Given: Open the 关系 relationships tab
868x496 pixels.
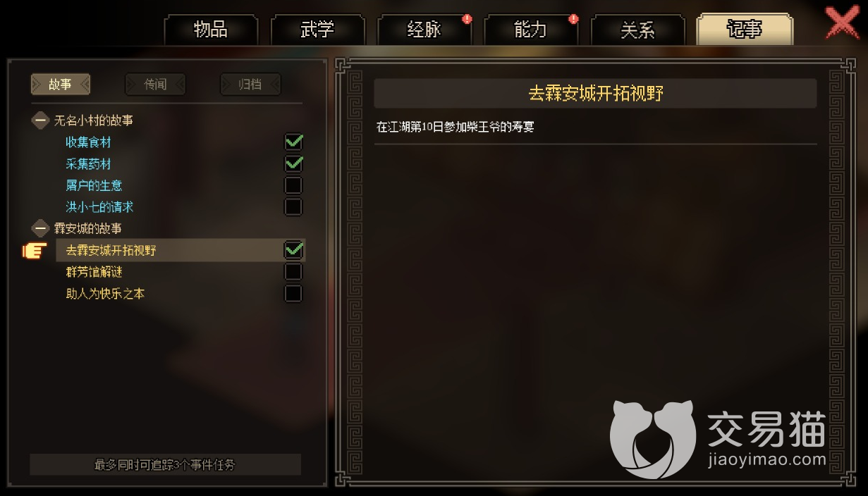Looking at the screenshot, I should pyautogui.click(x=637, y=30).
